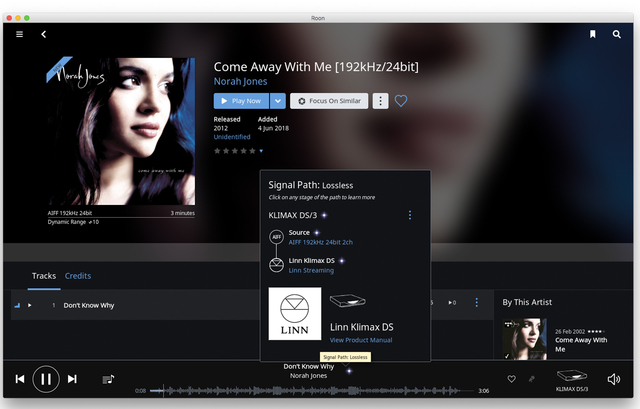Screen dimensions: 640x409
Task: Click the AIFF source stage icon
Action: pyautogui.click(x=276, y=237)
